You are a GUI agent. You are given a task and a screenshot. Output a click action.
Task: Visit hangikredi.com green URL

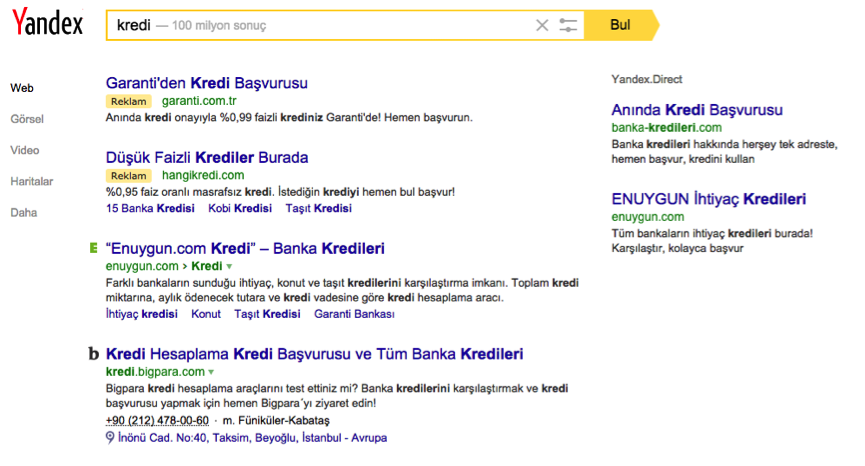pyautogui.click(x=203, y=175)
